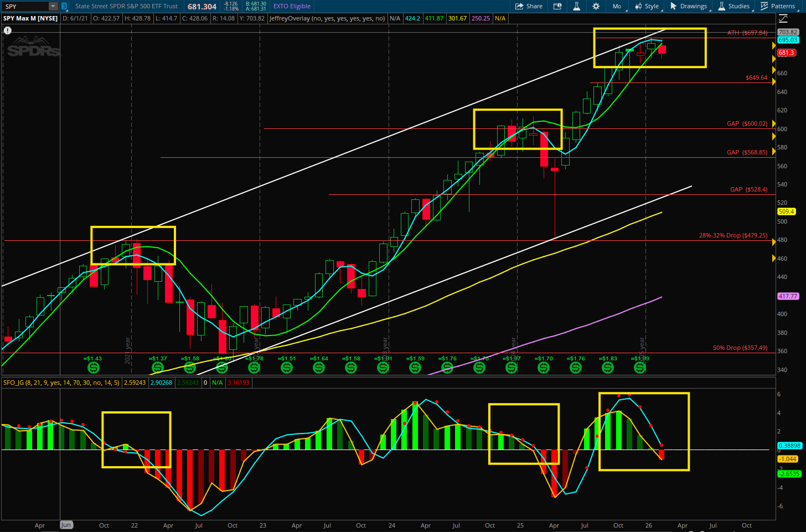Click the D: 6/1/21 date readout
806x532 pixels.
75,18
